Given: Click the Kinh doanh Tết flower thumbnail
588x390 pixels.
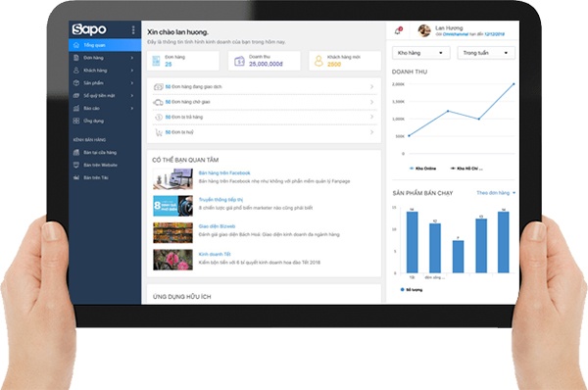Looking at the screenshot, I should click(x=172, y=260).
